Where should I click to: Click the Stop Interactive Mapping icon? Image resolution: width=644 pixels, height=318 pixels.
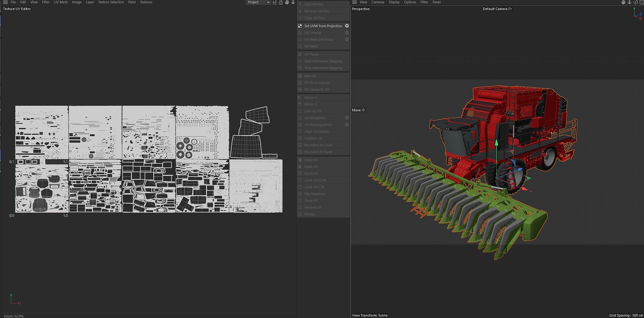pos(300,68)
